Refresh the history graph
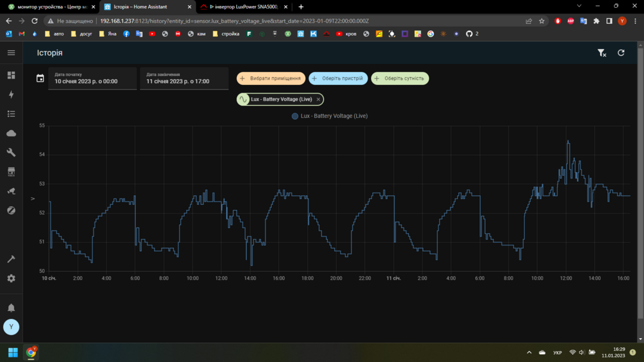644x362 pixels. coord(621,53)
